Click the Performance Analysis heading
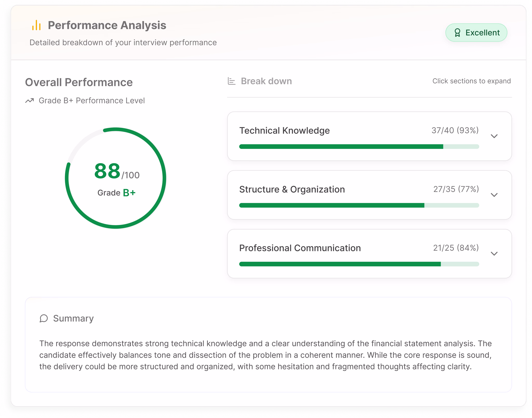 coord(107,25)
